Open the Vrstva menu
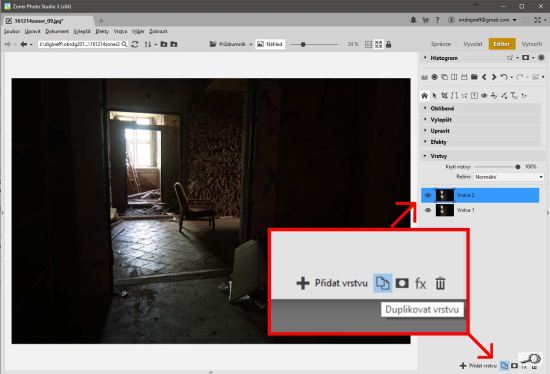The image size is (550, 374). coord(120,31)
